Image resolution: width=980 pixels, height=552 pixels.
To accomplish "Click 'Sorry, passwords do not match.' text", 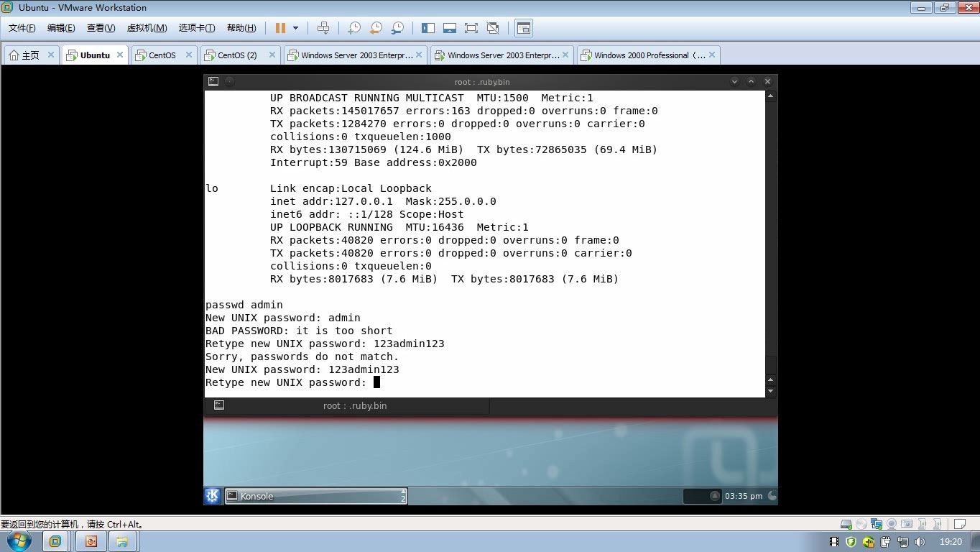I will tap(302, 356).
